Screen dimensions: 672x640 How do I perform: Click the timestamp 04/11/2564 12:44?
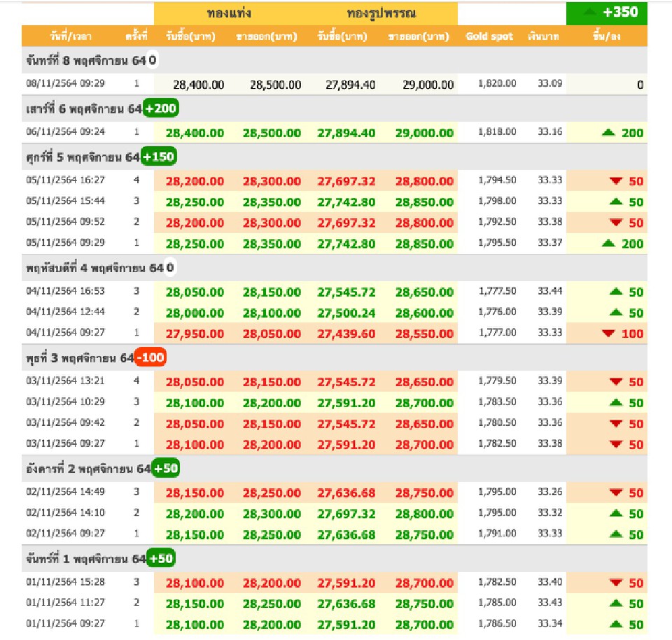pyautogui.click(x=65, y=311)
